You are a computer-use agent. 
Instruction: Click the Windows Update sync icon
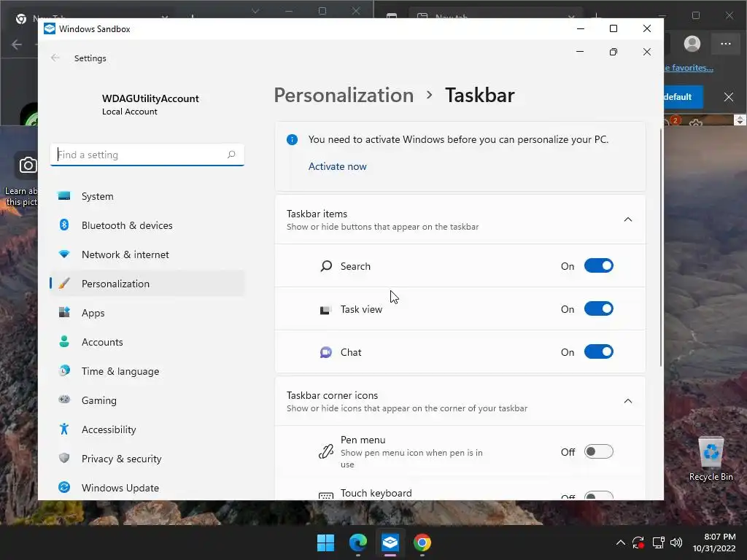click(x=64, y=487)
